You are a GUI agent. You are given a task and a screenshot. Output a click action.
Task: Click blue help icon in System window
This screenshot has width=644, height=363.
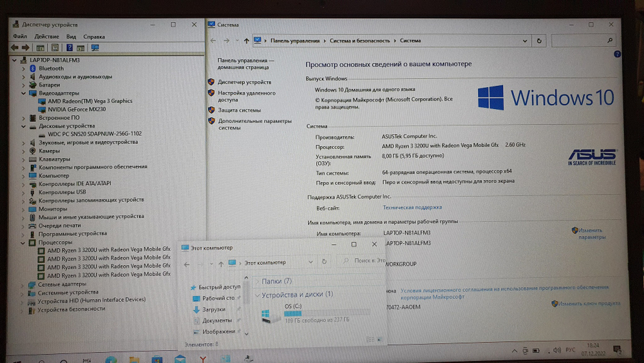[x=617, y=54]
